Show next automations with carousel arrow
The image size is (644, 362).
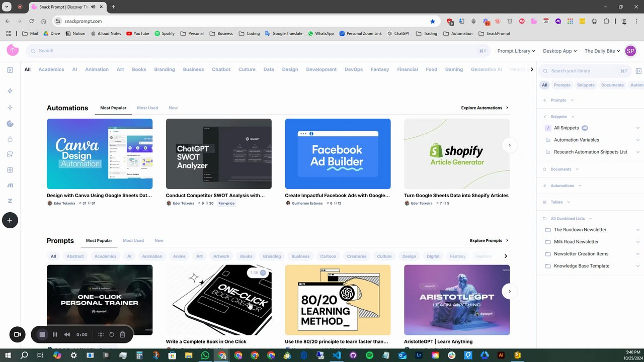point(510,145)
